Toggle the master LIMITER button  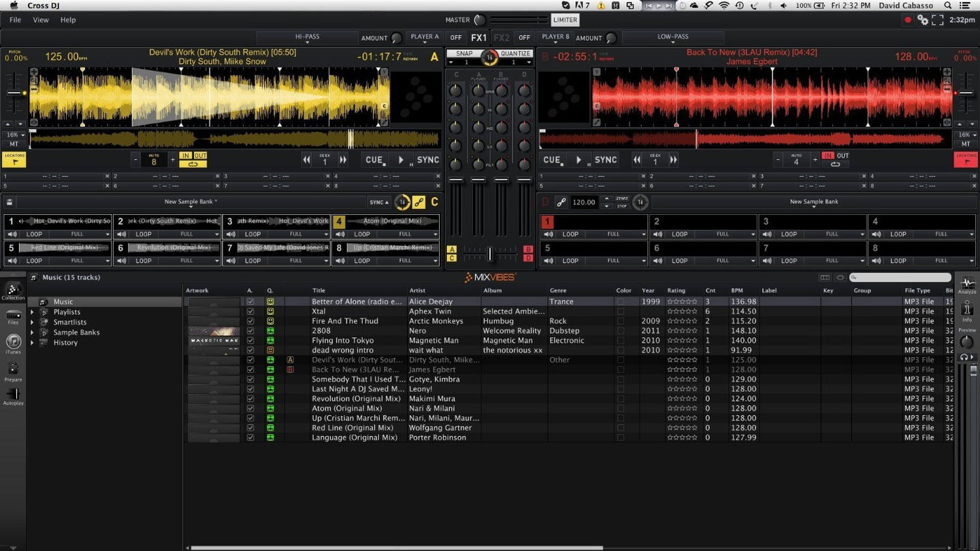coord(565,20)
